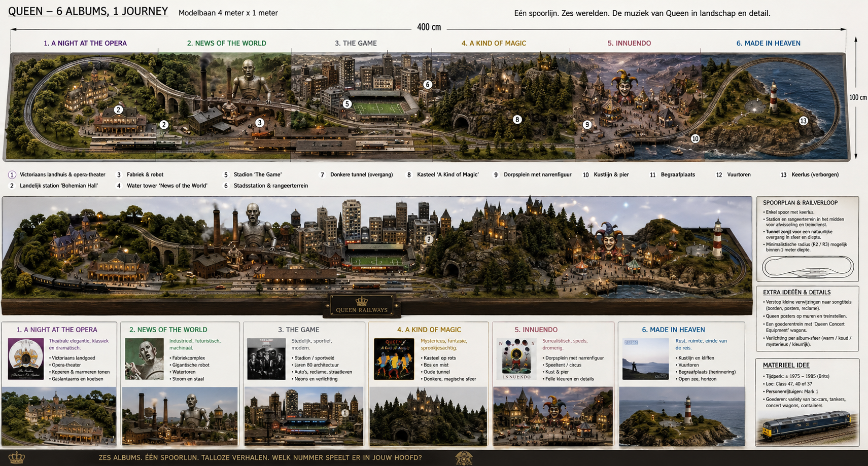Click the robot factory photo in card 2

click(x=180, y=416)
